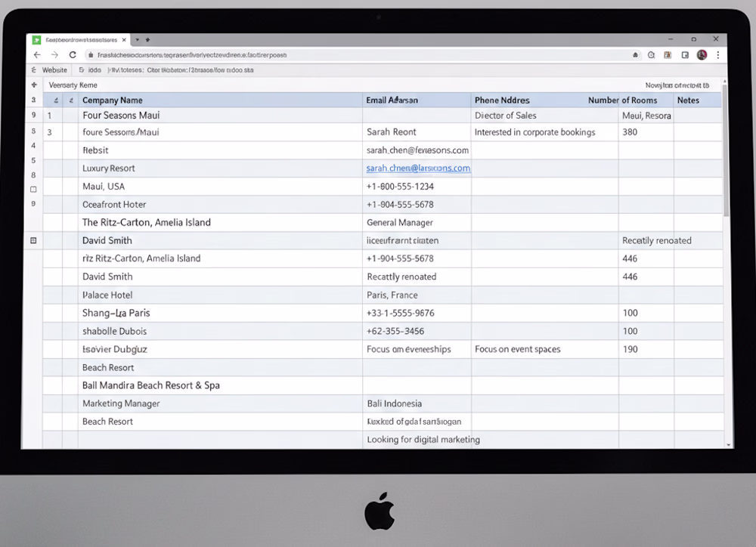Screen dimensions: 756x547
Task: Go back with the browser back arrow
Action: pyautogui.click(x=37, y=55)
